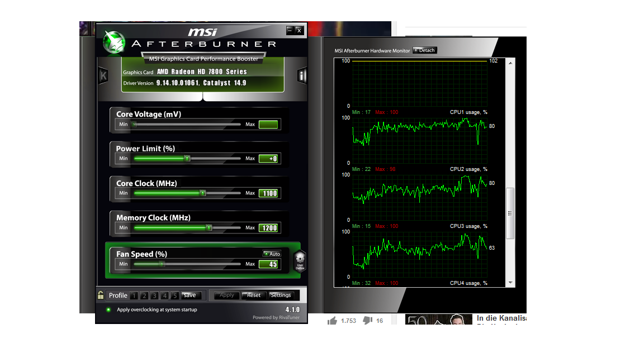
Task: Click the thumbs up like icon
Action: 332,321
